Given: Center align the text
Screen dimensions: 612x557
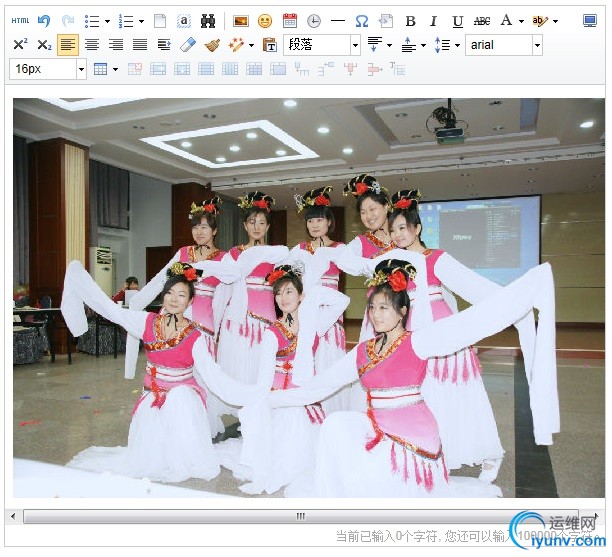Looking at the screenshot, I should point(92,45).
